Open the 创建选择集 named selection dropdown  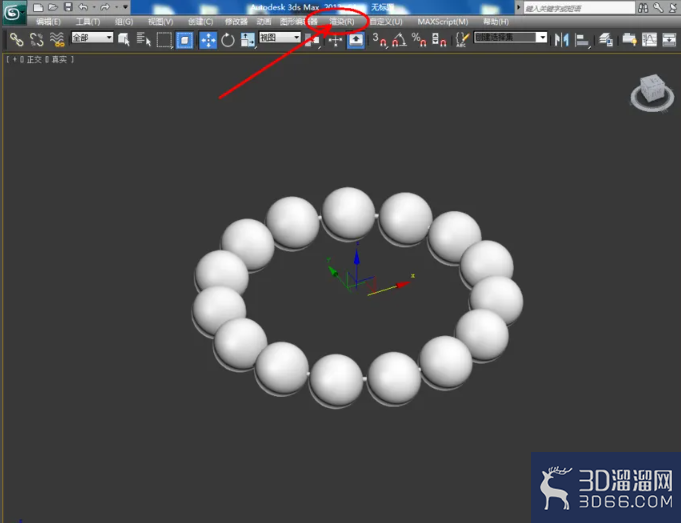click(510, 37)
